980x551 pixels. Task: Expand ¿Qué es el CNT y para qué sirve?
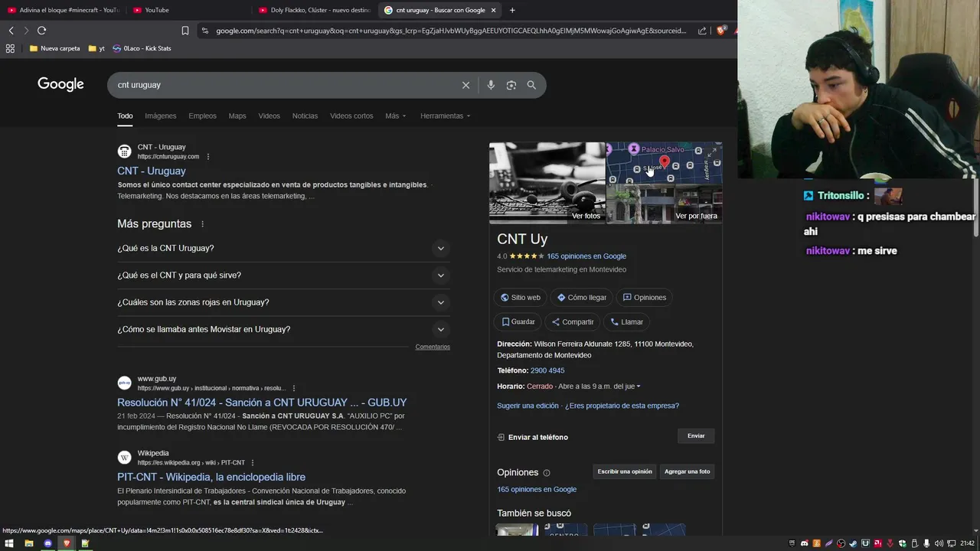click(x=283, y=275)
